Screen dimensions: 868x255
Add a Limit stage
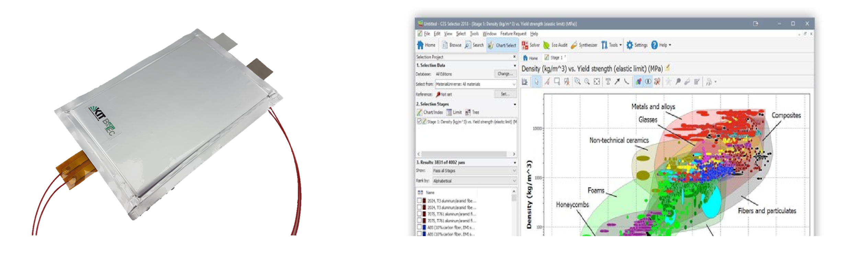[x=454, y=112]
